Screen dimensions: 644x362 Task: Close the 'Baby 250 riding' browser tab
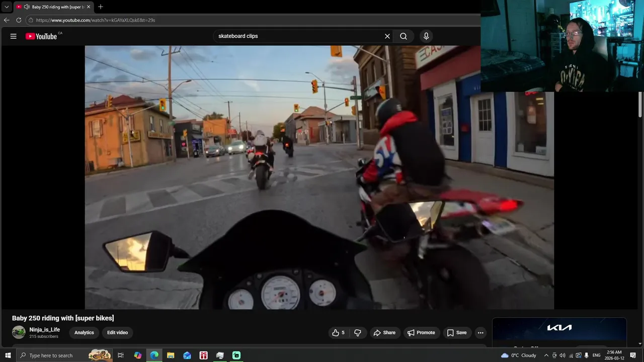(89, 7)
